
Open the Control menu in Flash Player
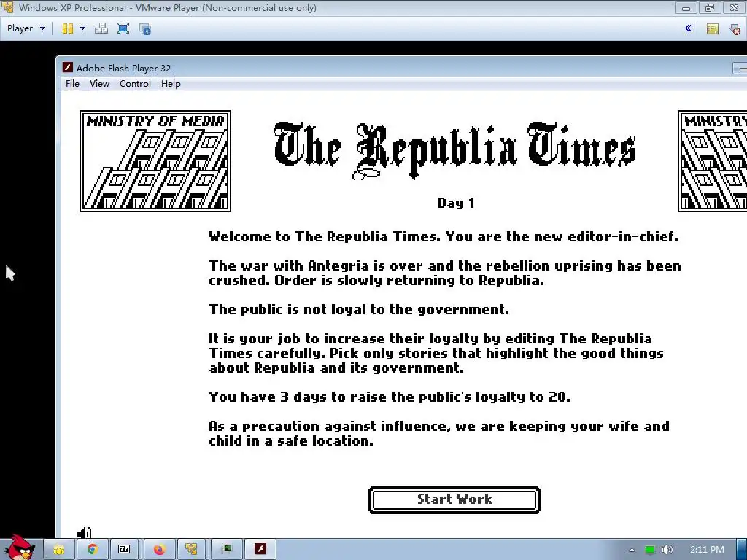coord(135,84)
